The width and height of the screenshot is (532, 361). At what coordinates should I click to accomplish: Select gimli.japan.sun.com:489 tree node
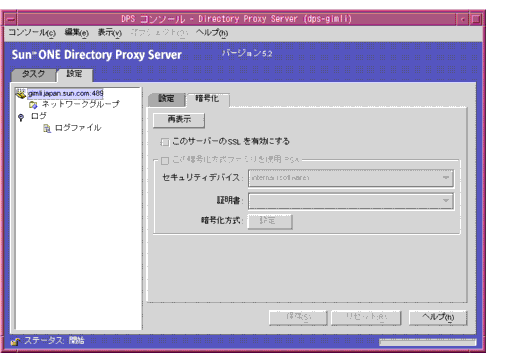(65, 93)
